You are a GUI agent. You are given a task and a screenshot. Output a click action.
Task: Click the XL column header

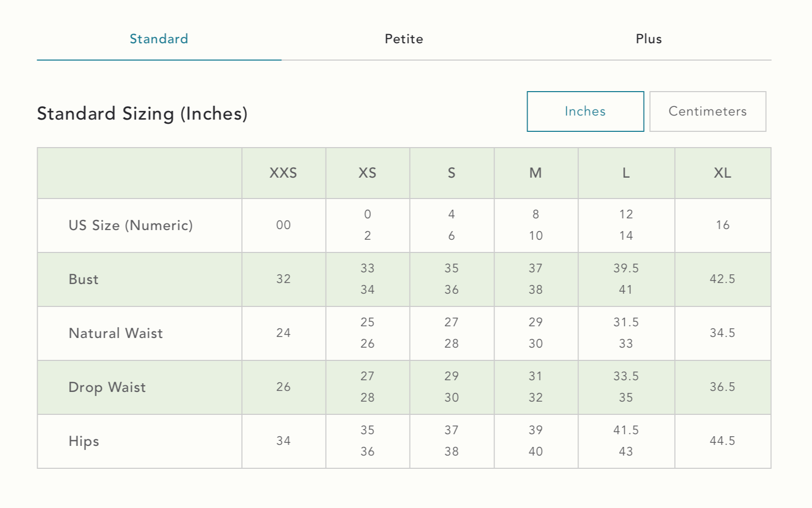pyautogui.click(x=722, y=173)
